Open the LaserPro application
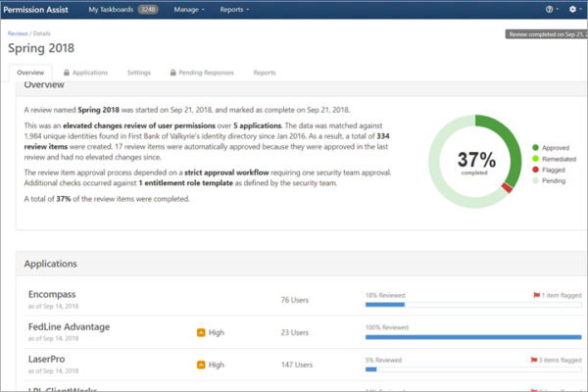The width and height of the screenshot is (588, 392). coord(46,359)
